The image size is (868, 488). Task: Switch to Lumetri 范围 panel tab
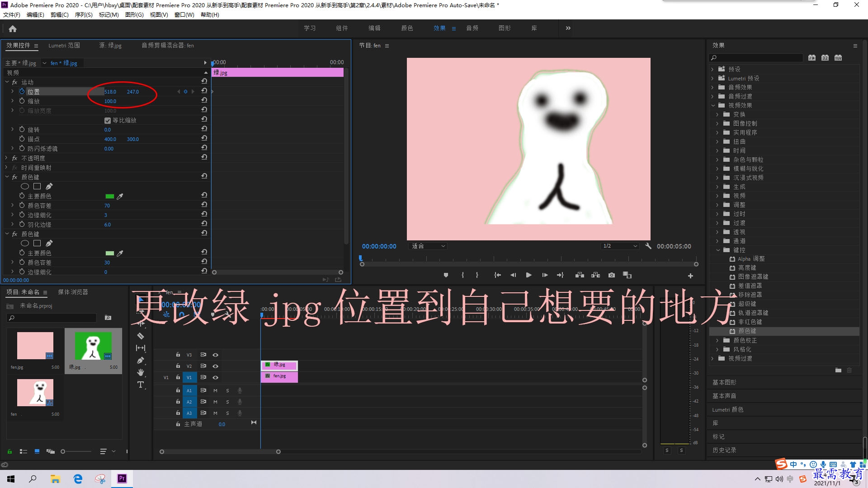[x=64, y=45]
